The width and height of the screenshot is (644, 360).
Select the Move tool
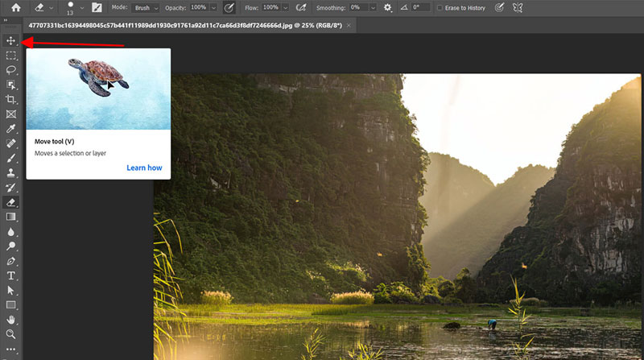click(10, 40)
